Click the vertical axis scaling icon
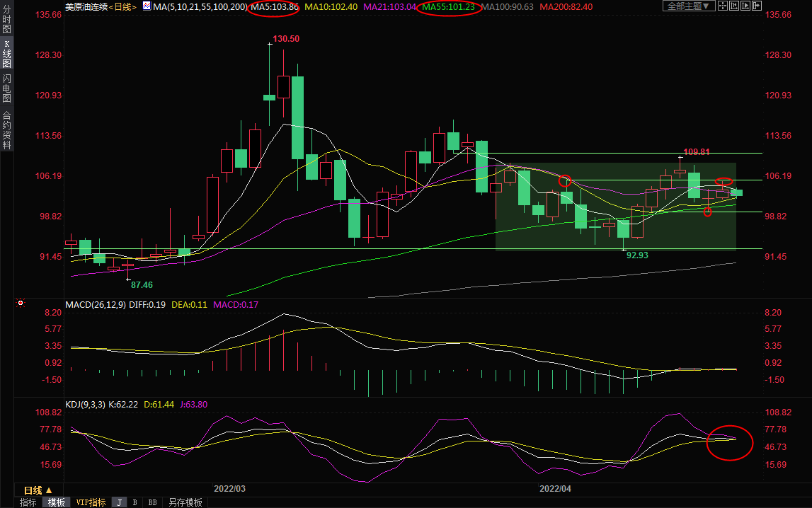Screen dimensions: 812x508 point(736,6)
